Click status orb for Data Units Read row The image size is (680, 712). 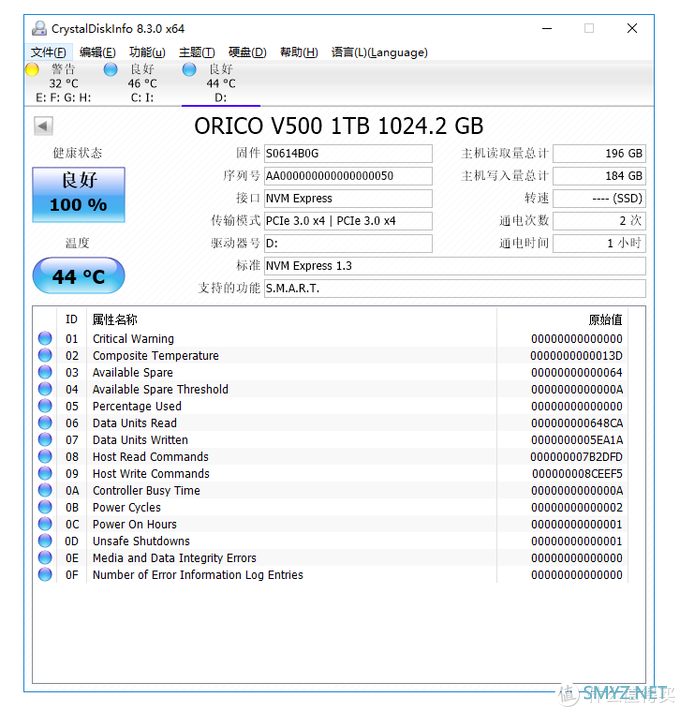point(45,423)
